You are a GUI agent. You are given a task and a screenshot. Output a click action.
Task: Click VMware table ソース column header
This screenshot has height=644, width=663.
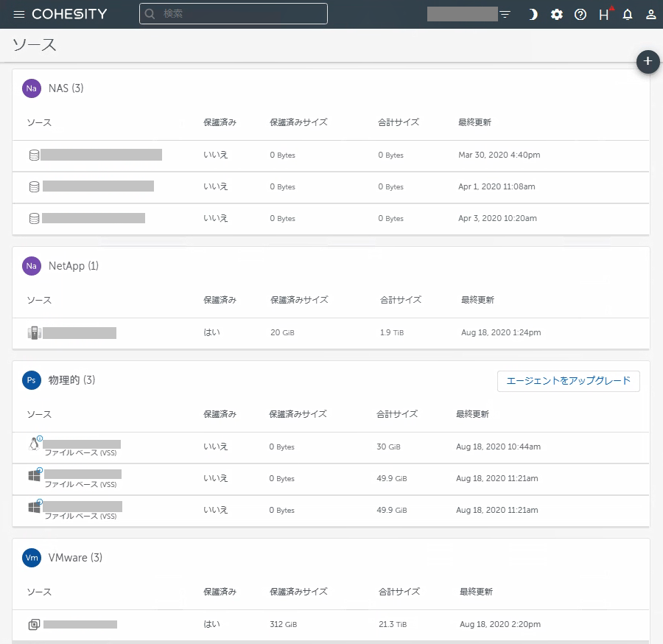[x=39, y=592]
